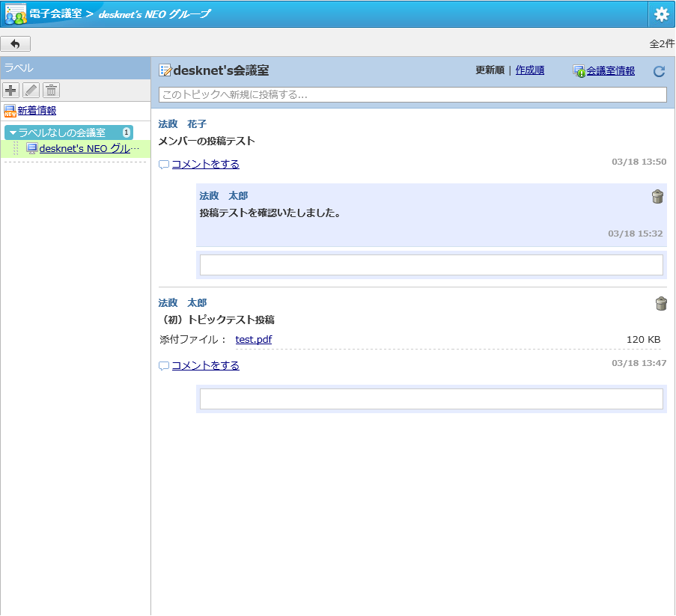The width and height of the screenshot is (676, 616).
Task: Refresh the topic list
Action: click(x=659, y=71)
